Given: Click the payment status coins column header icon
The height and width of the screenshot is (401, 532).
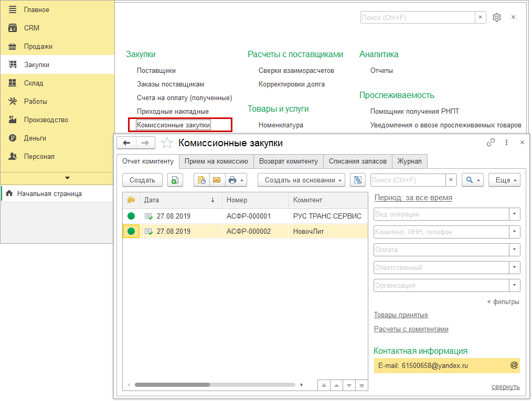Looking at the screenshot, I should click(x=131, y=200).
